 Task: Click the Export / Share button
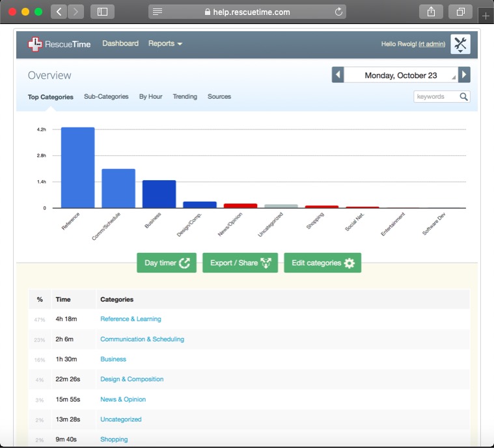point(240,263)
